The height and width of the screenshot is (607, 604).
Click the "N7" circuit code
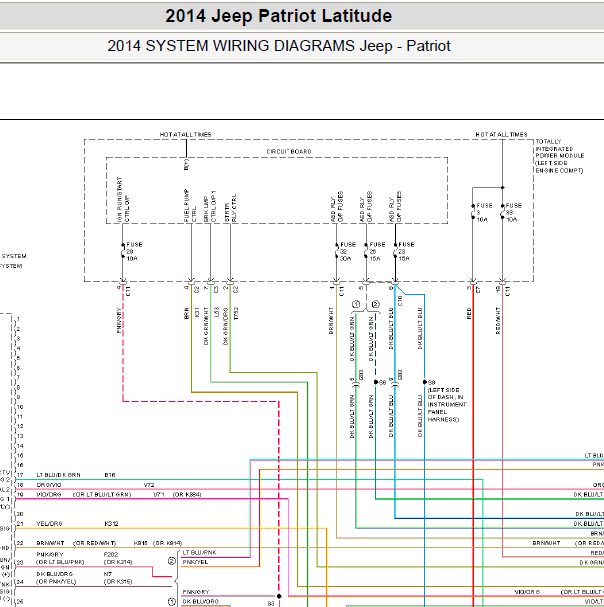point(108,574)
